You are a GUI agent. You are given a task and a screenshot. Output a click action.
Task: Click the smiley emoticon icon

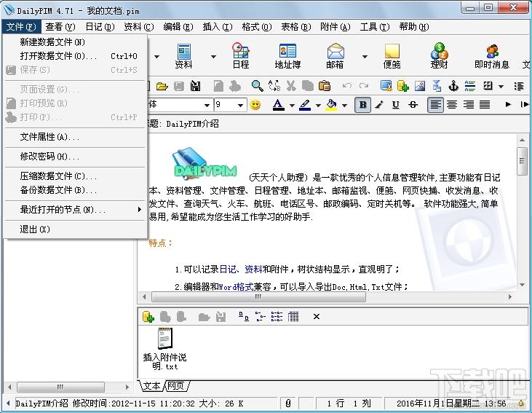point(255,105)
